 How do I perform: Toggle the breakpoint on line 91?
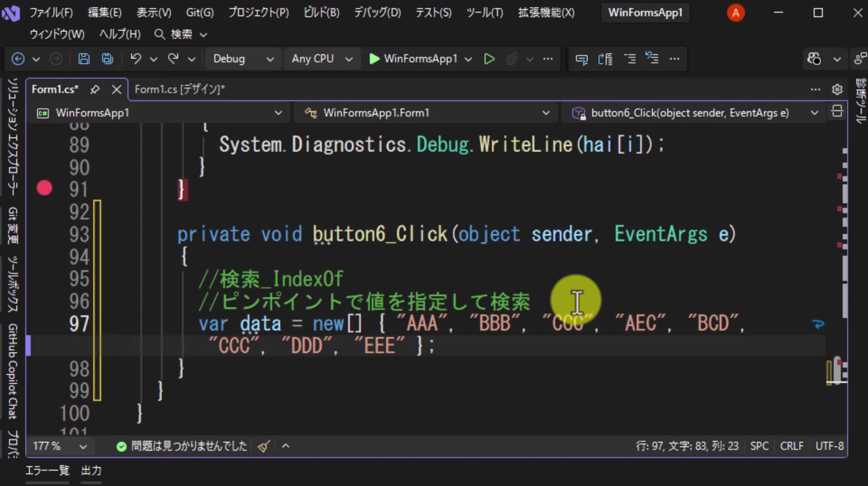[x=44, y=188]
